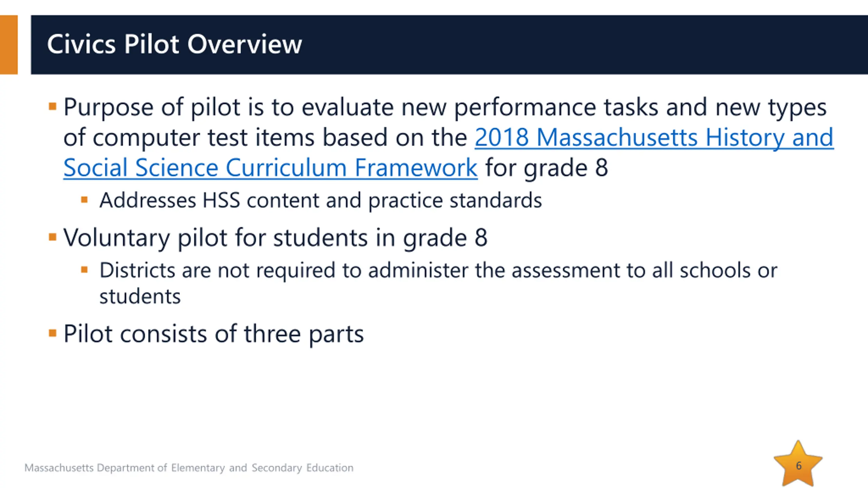Click the orange accent bar left of title

tap(9, 44)
